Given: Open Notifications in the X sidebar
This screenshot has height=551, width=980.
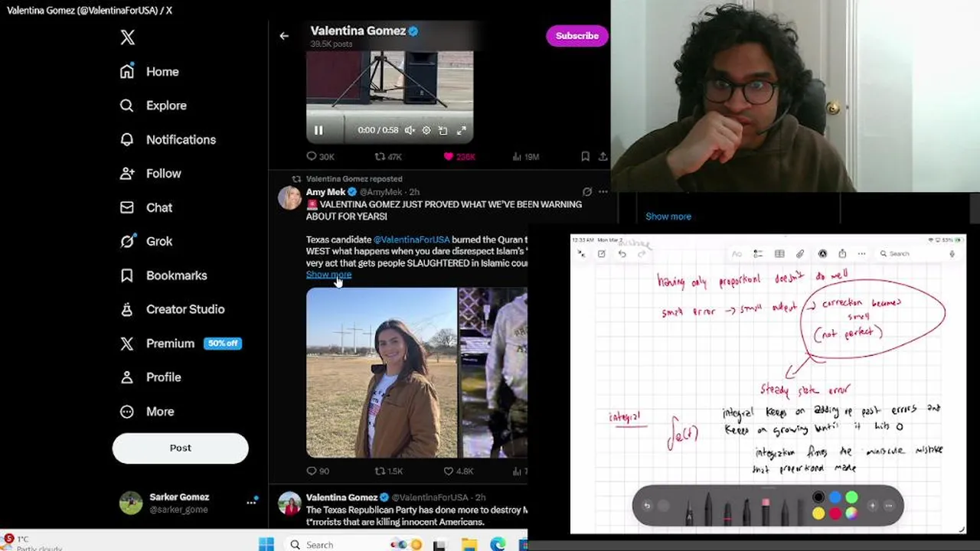Looking at the screenshot, I should tap(168, 139).
